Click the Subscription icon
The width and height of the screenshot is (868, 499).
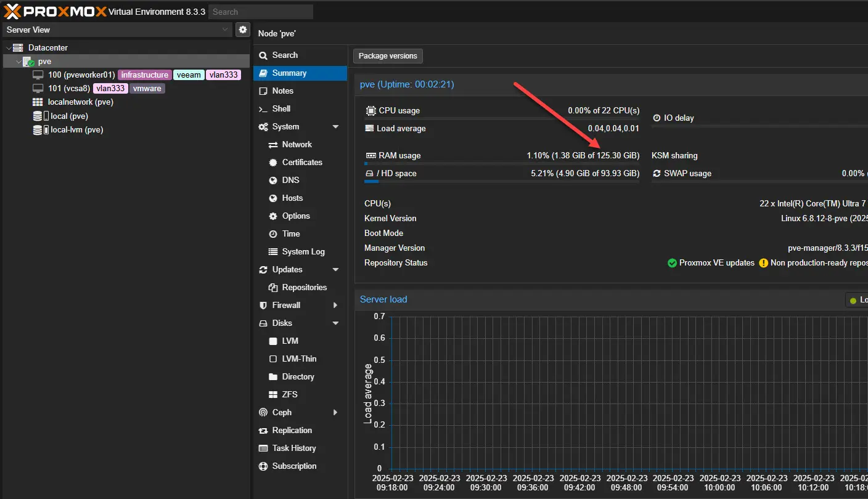point(263,466)
